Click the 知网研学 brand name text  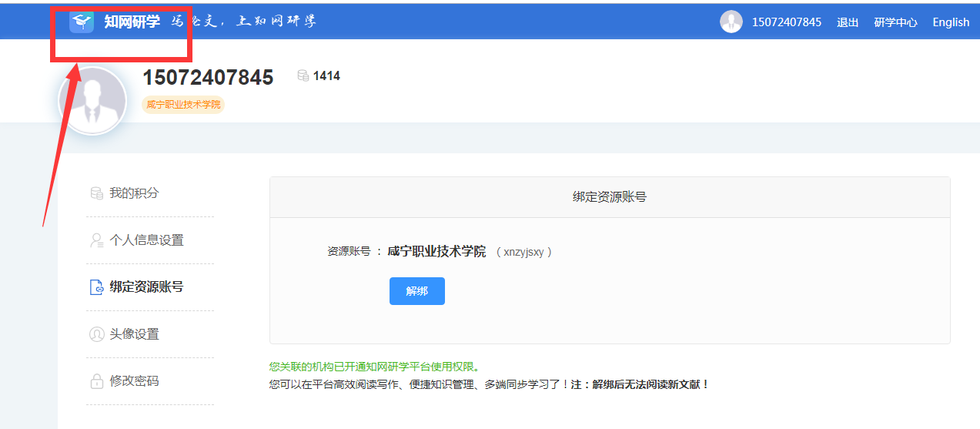click(132, 22)
